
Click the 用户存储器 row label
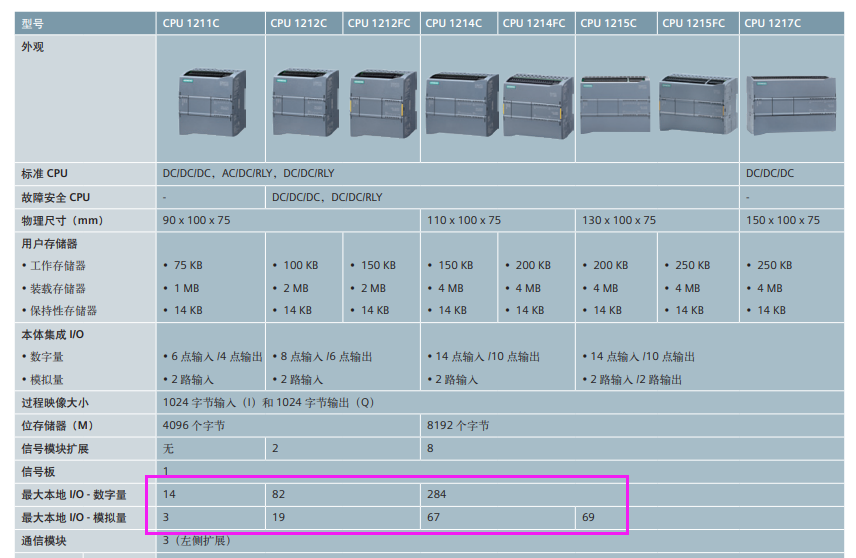point(49,244)
